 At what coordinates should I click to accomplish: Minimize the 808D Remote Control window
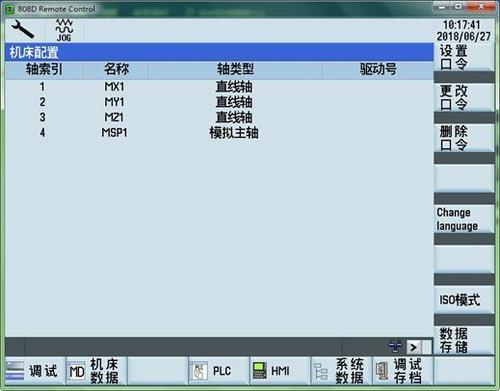coord(442,7)
